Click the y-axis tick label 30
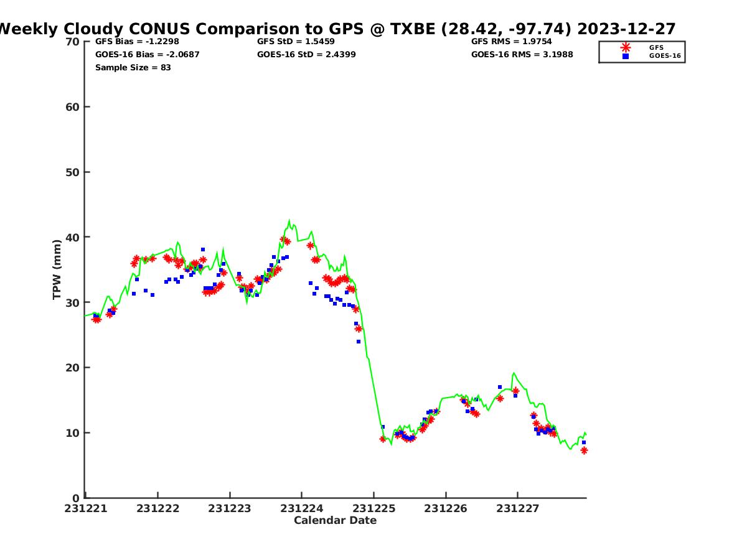This screenshot has height=560, width=747. click(x=73, y=302)
